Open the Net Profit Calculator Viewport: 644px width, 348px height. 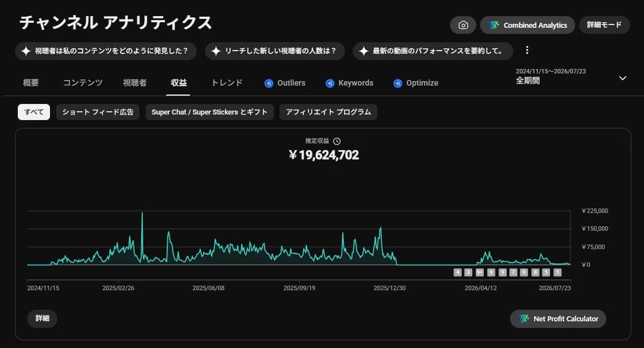[x=558, y=319]
